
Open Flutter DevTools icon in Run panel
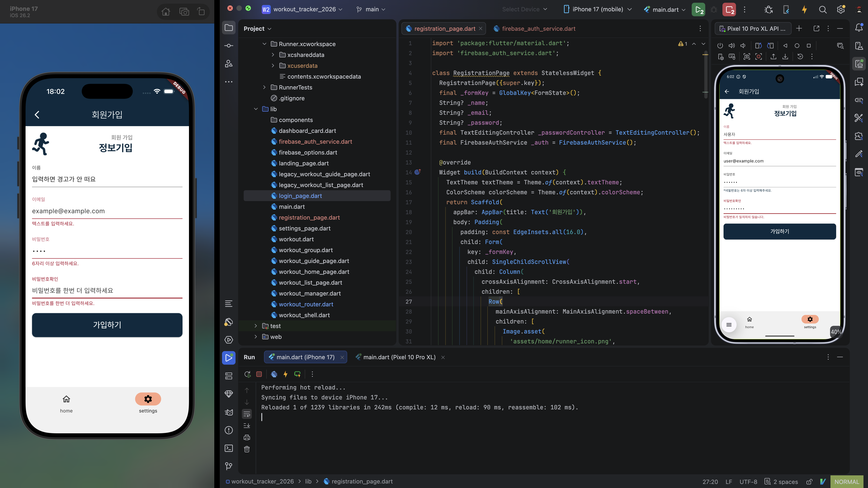tap(274, 374)
